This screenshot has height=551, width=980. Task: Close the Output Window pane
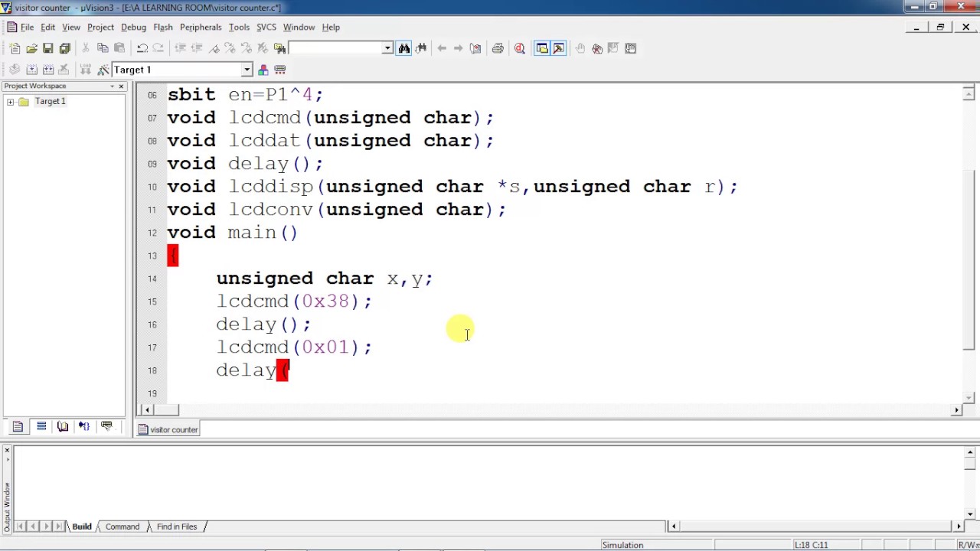7,451
